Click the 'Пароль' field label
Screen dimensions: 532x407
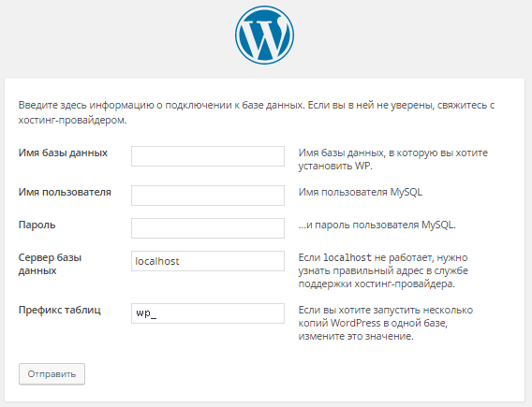pyautogui.click(x=37, y=225)
